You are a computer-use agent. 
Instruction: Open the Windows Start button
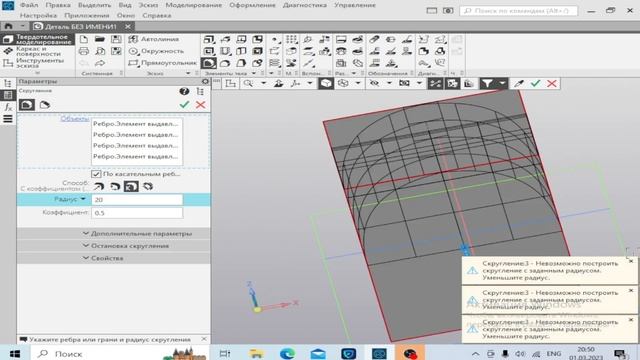point(15,353)
